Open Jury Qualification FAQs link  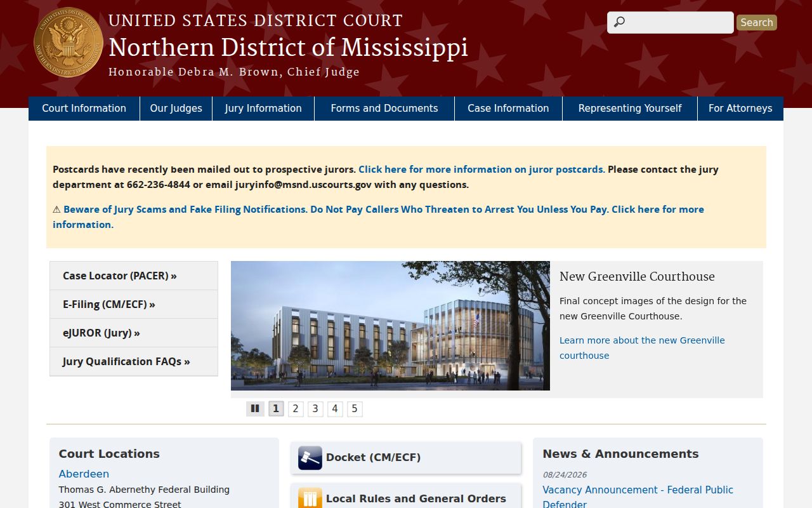pyautogui.click(x=134, y=361)
